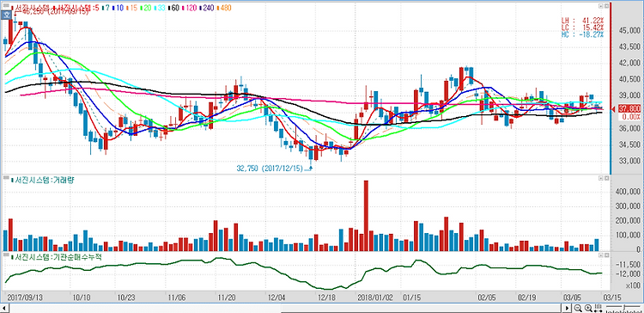Viewport: 644px width, 313px height.
Task: Close the 거래량 volume pane
Action: 606,178
